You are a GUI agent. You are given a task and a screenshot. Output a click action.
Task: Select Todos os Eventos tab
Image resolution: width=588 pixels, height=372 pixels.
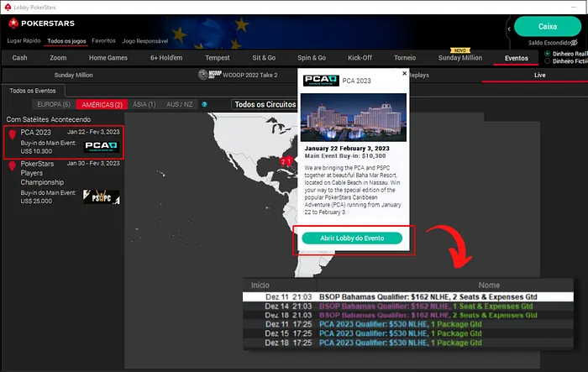click(33, 91)
